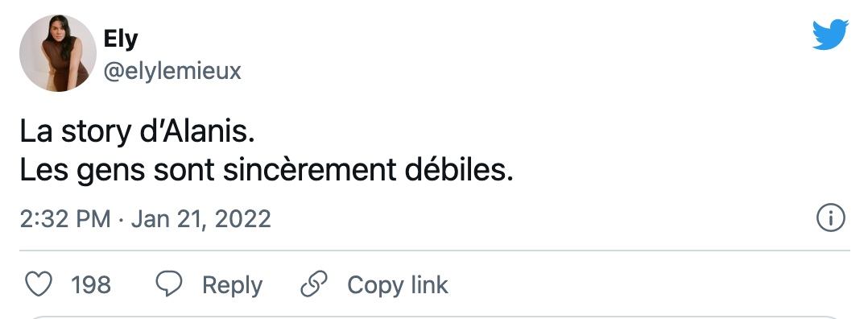Viewport: 868px width, 319px height.
Task: Select the Reply text label
Action: [232, 285]
